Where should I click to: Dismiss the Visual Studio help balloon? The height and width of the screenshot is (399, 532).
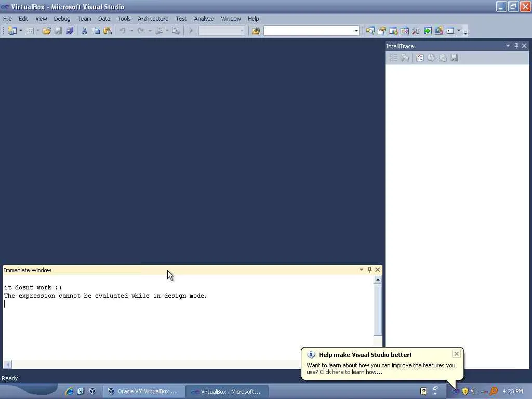pos(456,354)
